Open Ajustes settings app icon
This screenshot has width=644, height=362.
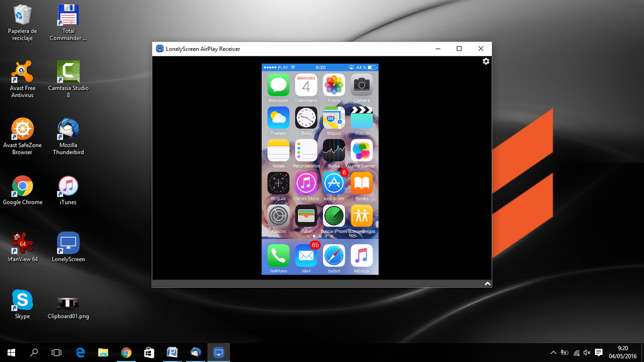point(278,216)
